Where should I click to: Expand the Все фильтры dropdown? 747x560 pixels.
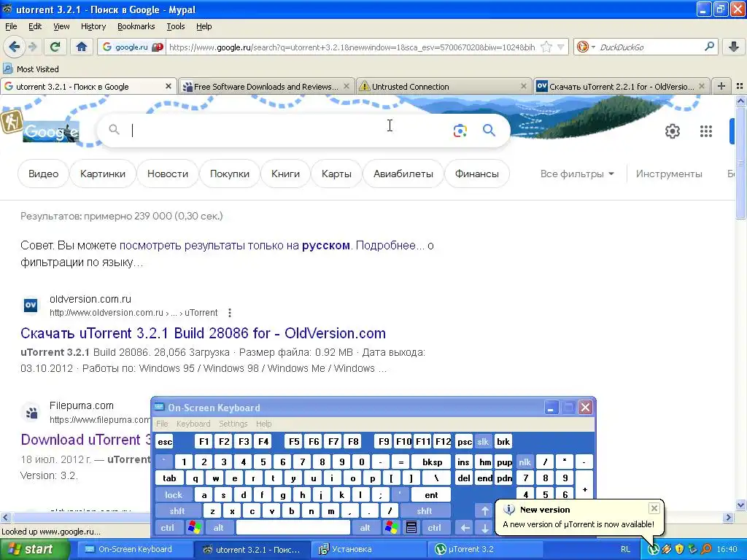pos(577,174)
